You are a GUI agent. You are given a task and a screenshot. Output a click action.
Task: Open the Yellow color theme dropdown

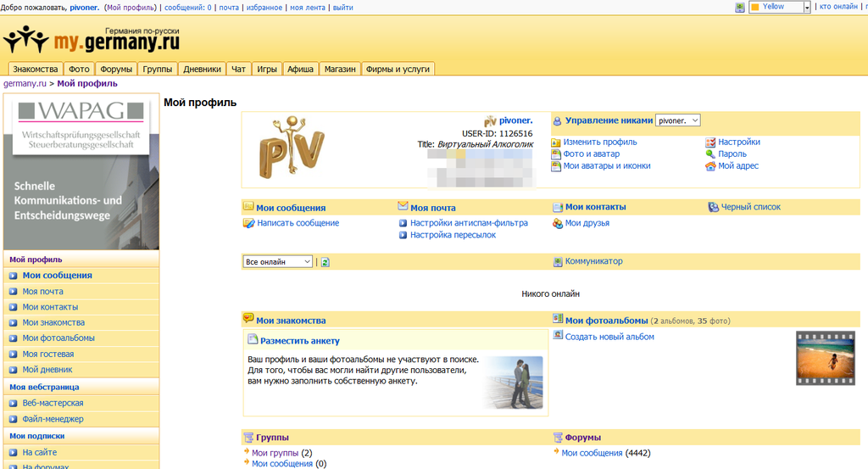(778, 7)
